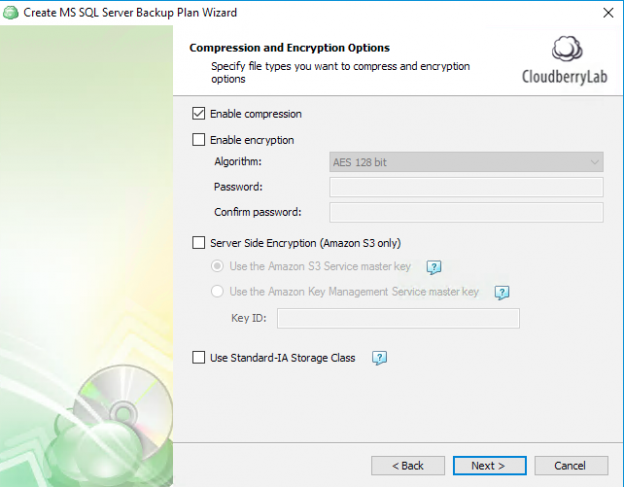The width and height of the screenshot is (624, 487).
Task: Select Use the Amazon S3 Service master key
Action: (218, 266)
